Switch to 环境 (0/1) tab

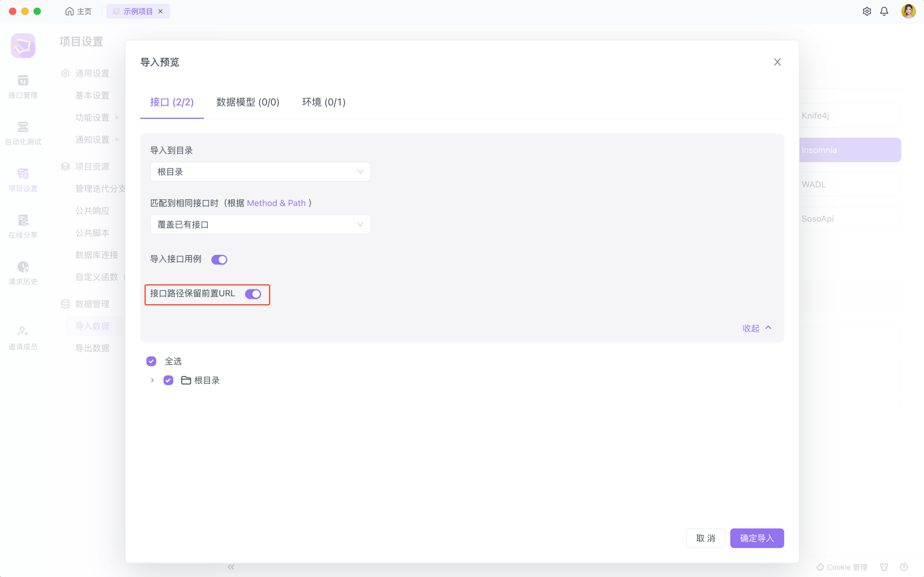point(323,102)
